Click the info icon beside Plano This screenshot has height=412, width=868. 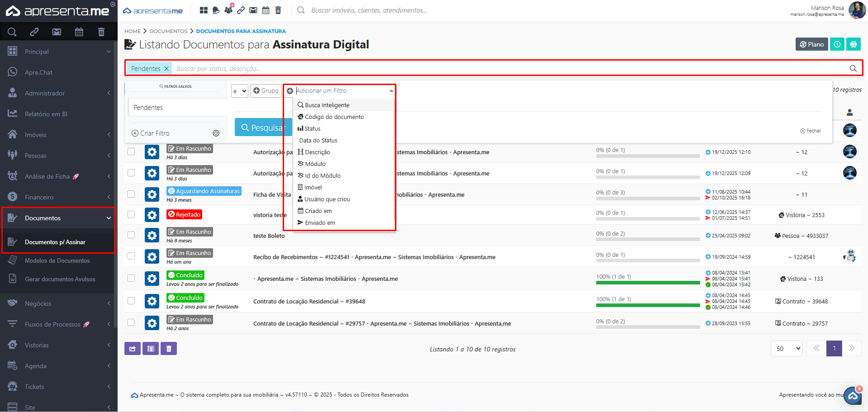837,44
